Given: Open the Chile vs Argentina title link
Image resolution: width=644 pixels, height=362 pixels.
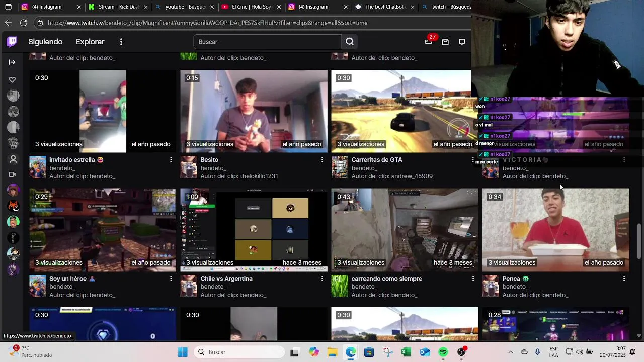Looking at the screenshot, I should click(226, 279).
